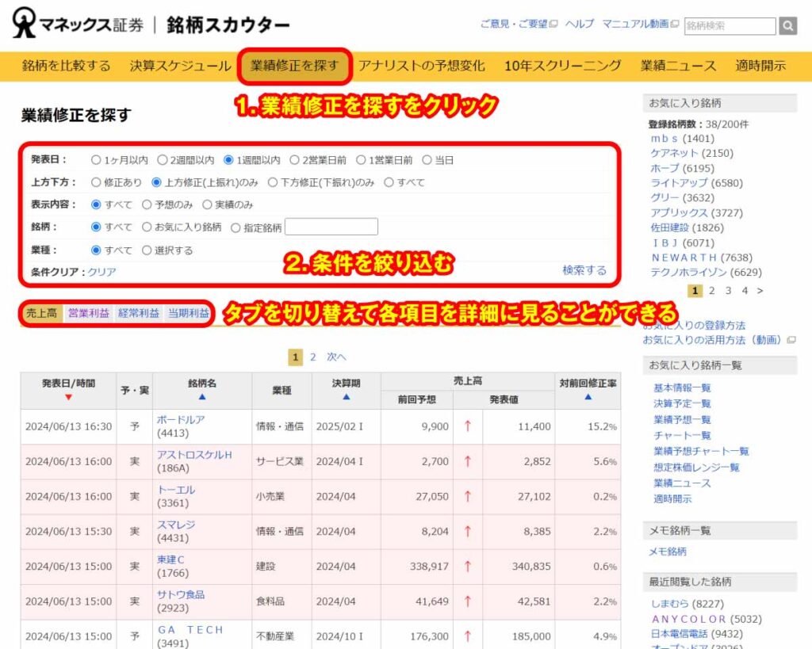Open サトウ食品 stock link
The height and width of the screenshot is (649, 812).
point(181,594)
